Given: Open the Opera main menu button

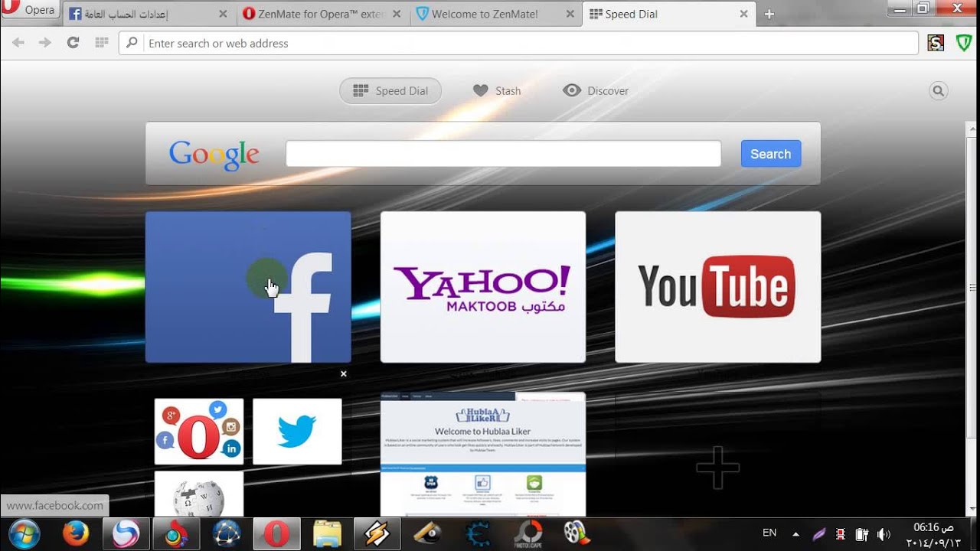Looking at the screenshot, I should point(29,10).
